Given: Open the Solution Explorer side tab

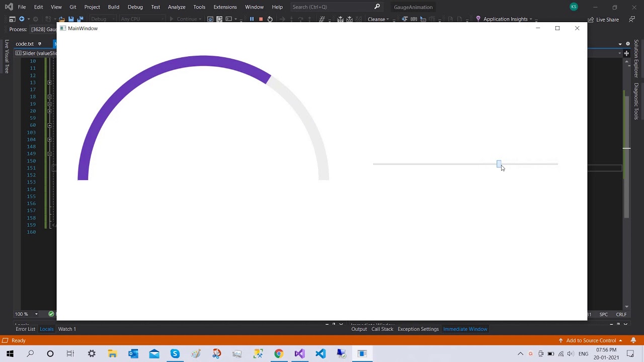Looking at the screenshot, I should pyautogui.click(x=636, y=59).
